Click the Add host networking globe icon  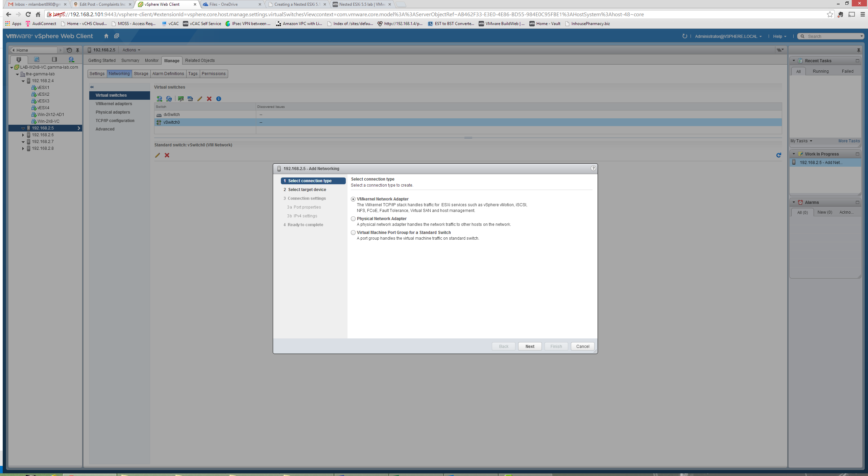(x=159, y=99)
